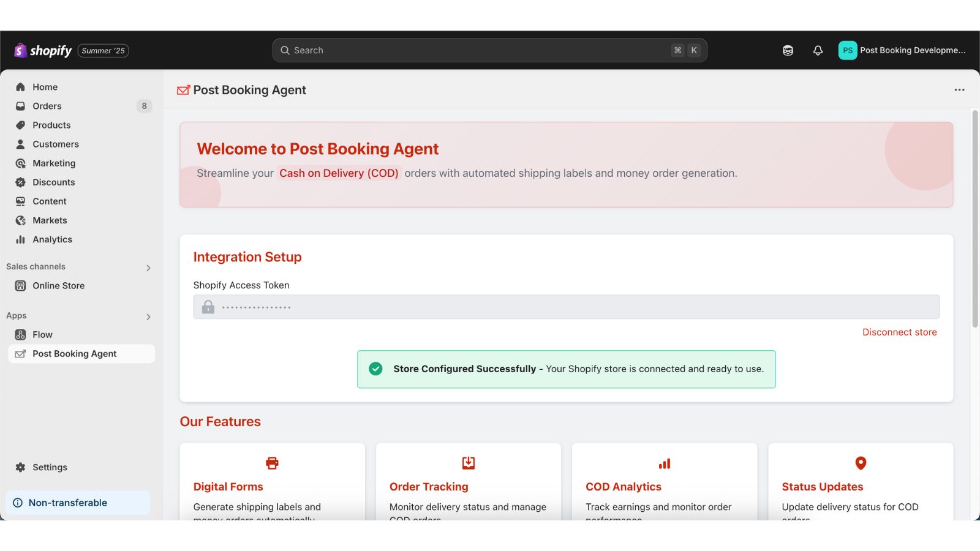
Task: Click the Products tag icon
Action: click(x=20, y=125)
